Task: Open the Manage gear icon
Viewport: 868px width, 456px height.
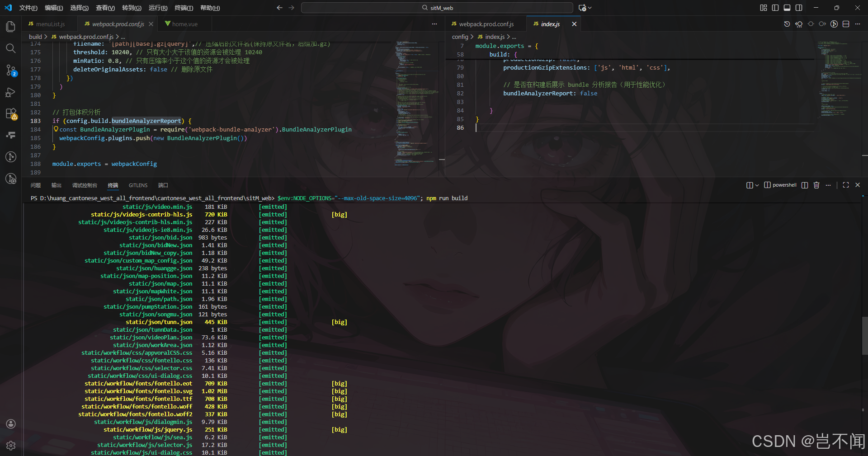Action: [11, 446]
